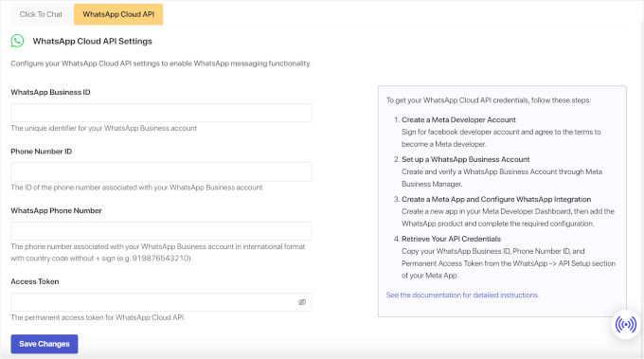Screen dimensions: 644x359
Task: Click the WhatsApp Cloud API Settings heading
Action: (x=93, y=41)
